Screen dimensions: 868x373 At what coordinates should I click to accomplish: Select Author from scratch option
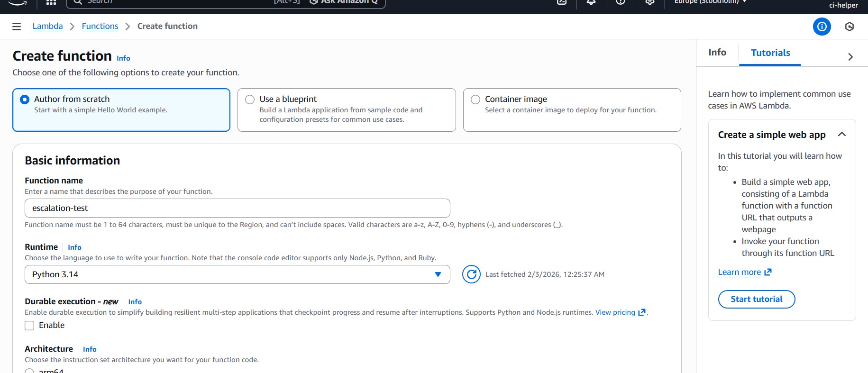click(x=25, y=100)
